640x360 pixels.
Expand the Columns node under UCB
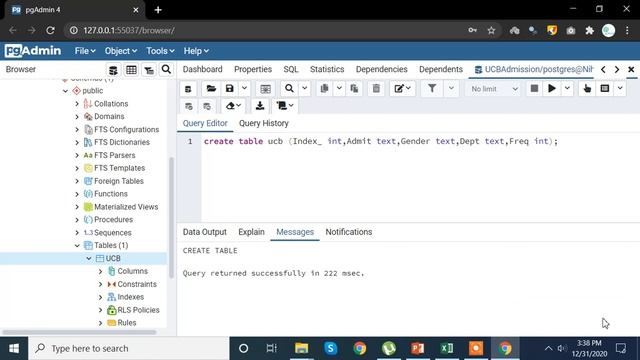[100, 271]
